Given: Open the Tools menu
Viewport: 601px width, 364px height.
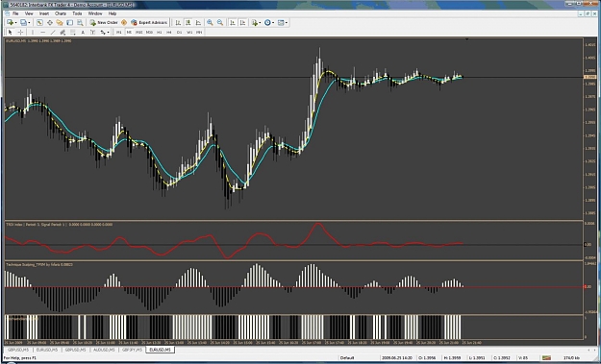Looking at the screenshot, I should 77,13.
